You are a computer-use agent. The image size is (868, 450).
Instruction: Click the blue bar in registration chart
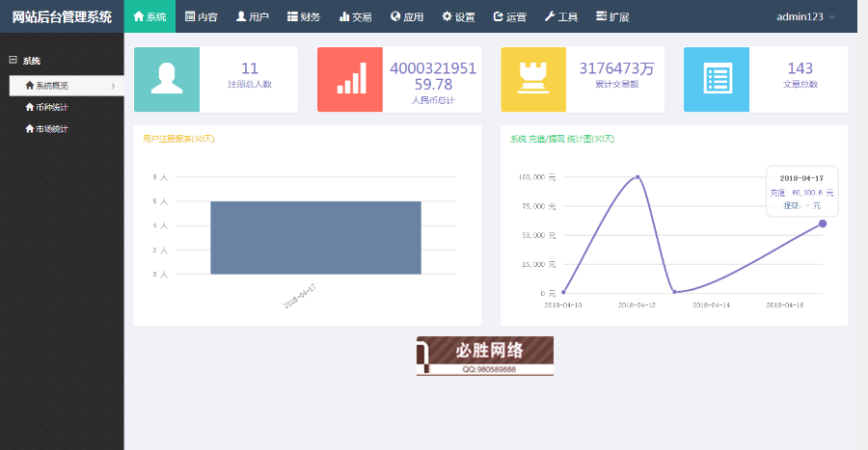(315, 238)
